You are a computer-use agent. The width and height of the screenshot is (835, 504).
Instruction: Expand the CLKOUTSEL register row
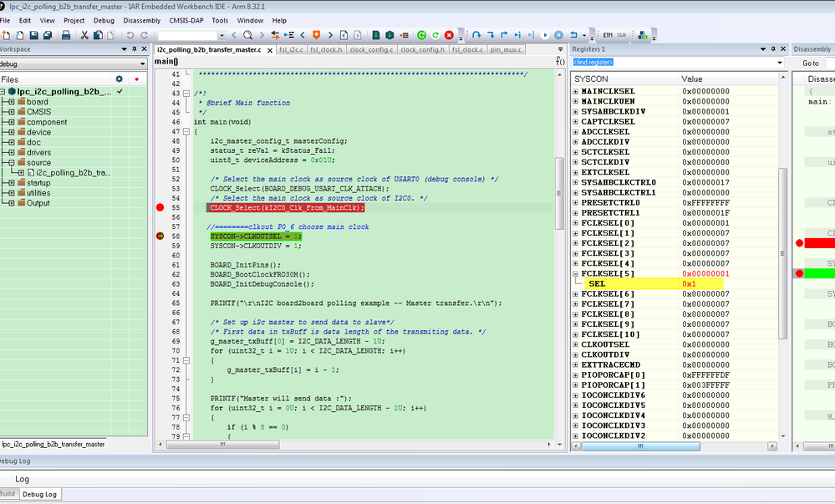pyautogui.click(x=576, y=344)
